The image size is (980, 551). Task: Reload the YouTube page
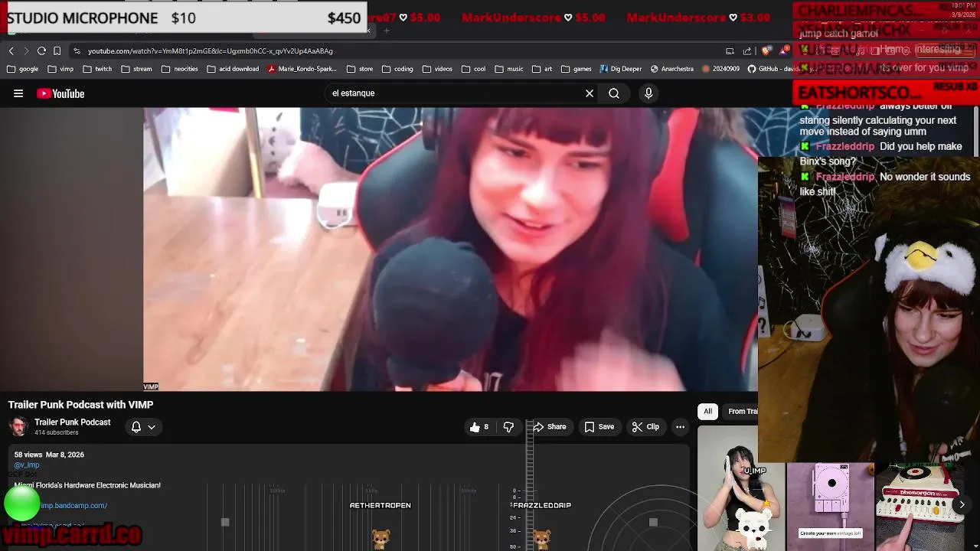[x=41, y=51]
